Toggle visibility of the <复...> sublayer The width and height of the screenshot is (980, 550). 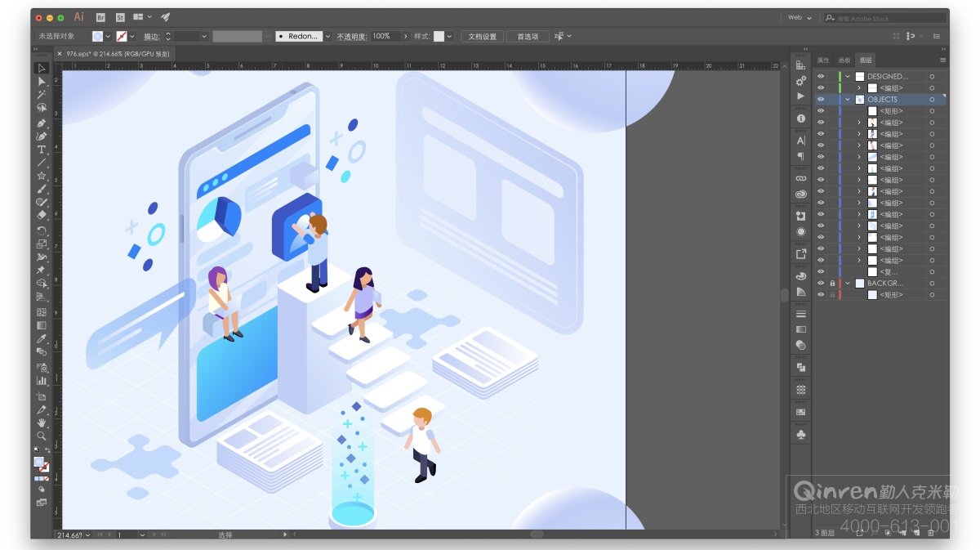click(821, 272)
